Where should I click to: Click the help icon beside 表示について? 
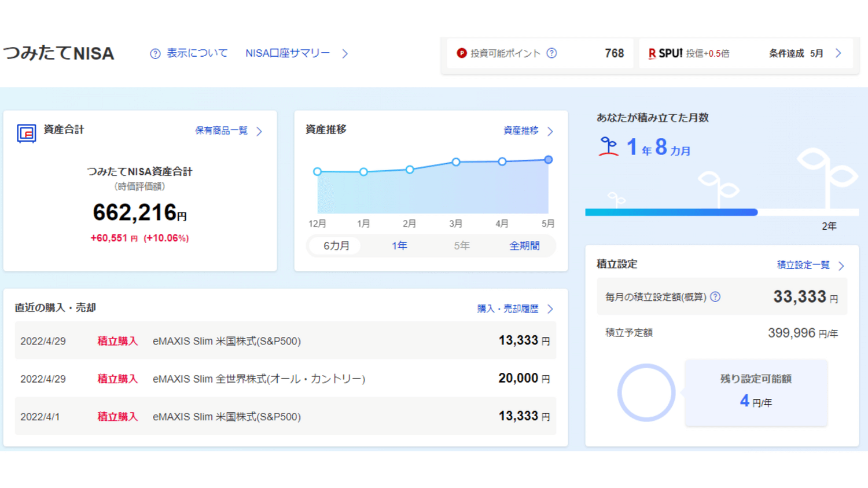pyautogui.click(x=155, y=54)
